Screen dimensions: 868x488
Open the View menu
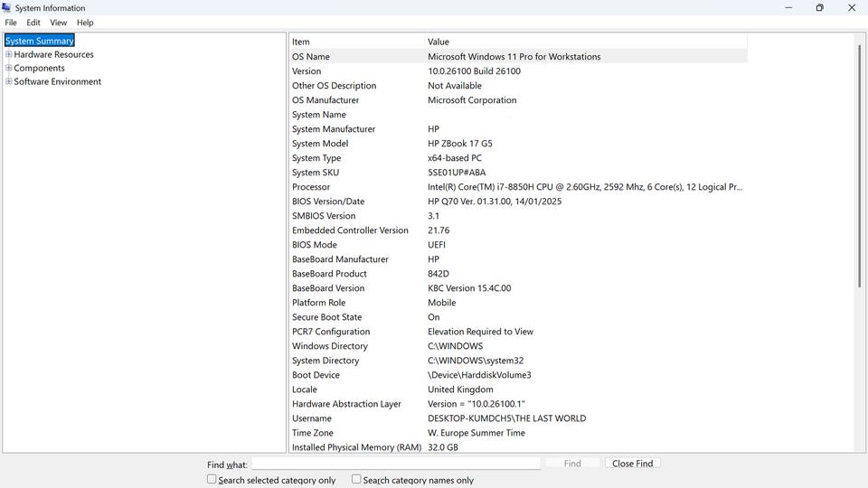(58, 23)
